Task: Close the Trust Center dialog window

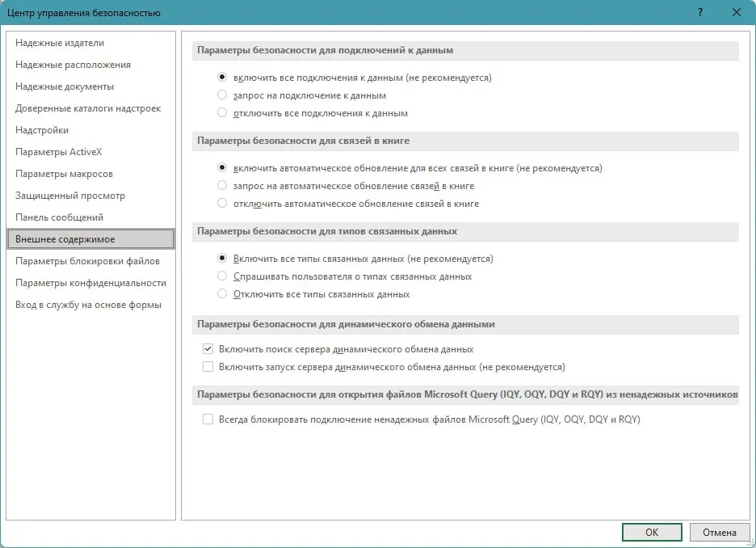Action: click(x=736, y=12)
